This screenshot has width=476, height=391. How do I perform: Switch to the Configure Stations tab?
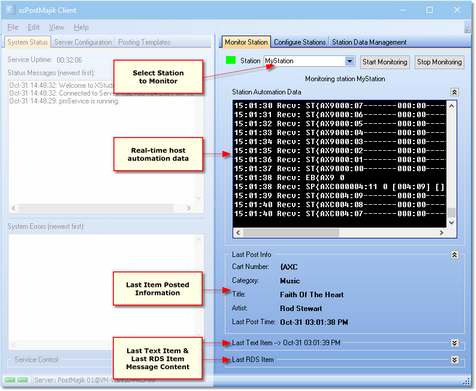[x=300, y=42]
